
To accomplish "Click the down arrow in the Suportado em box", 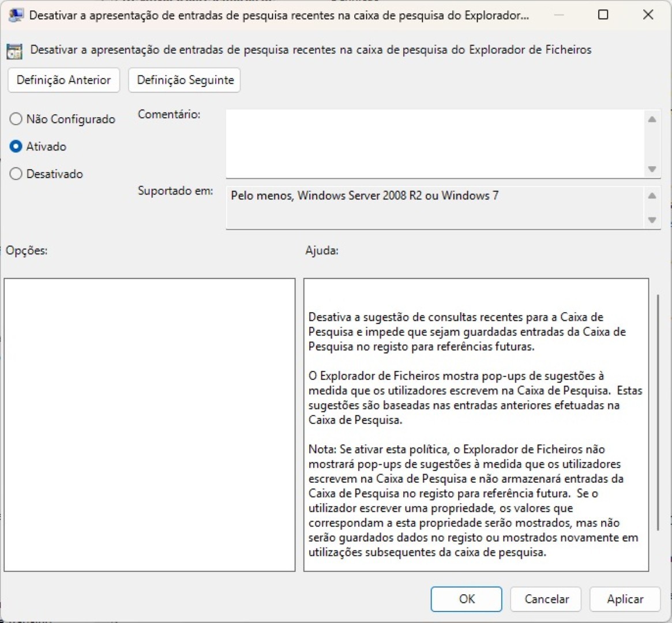I will click(652, 220).
